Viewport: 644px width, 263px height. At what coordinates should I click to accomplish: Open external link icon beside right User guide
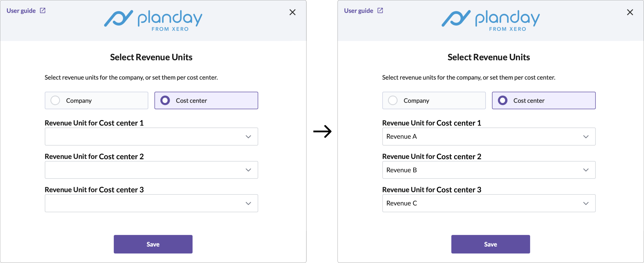tap(380, 11)
